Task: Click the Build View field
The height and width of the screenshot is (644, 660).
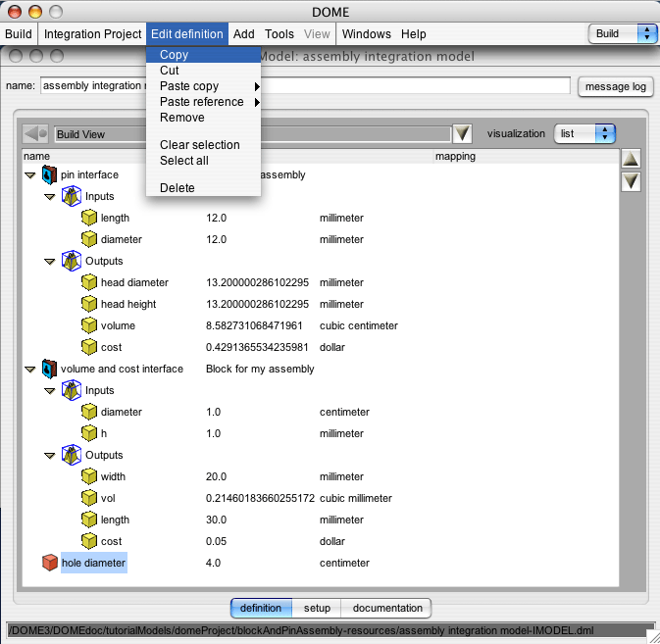Action: pyautogui.click(x=253, y=134)
